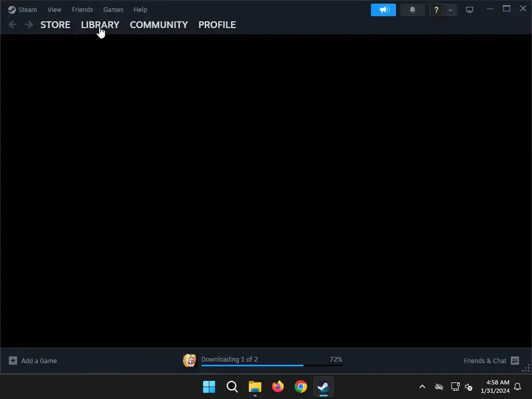Click the plus icon beside Add a Game
Viewport: 532px width, 399px height.
[13, 361]
